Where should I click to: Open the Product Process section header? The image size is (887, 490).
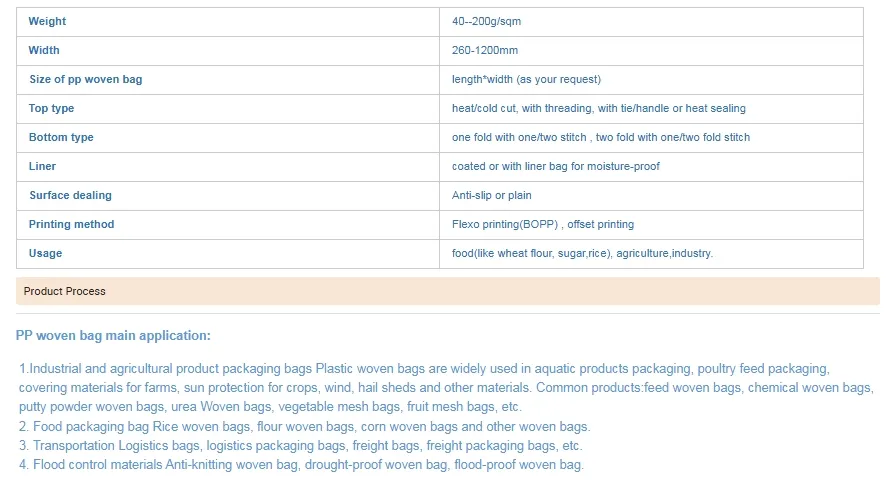click(447, 291)
